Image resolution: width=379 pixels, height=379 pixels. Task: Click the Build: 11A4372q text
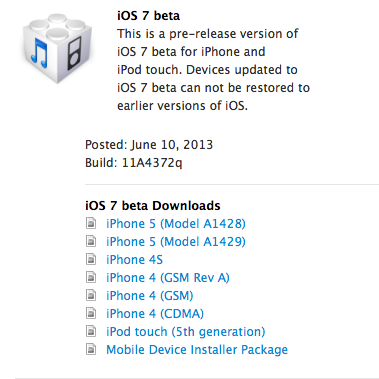[x=134, y=163]
